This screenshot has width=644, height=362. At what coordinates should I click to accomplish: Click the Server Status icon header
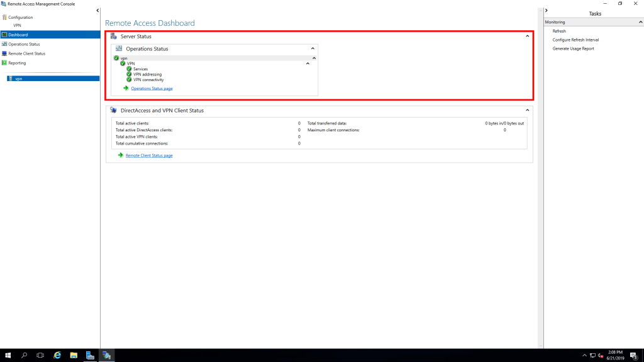pos(114,36)
